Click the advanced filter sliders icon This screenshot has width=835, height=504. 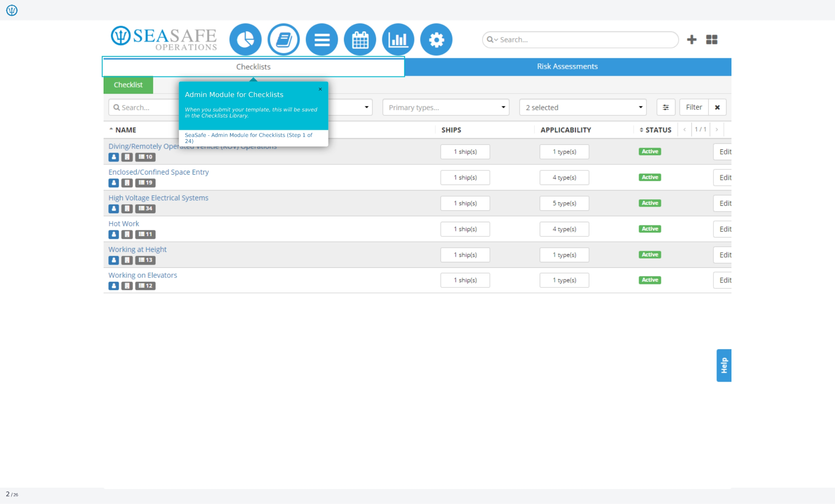tap(666, 107)
